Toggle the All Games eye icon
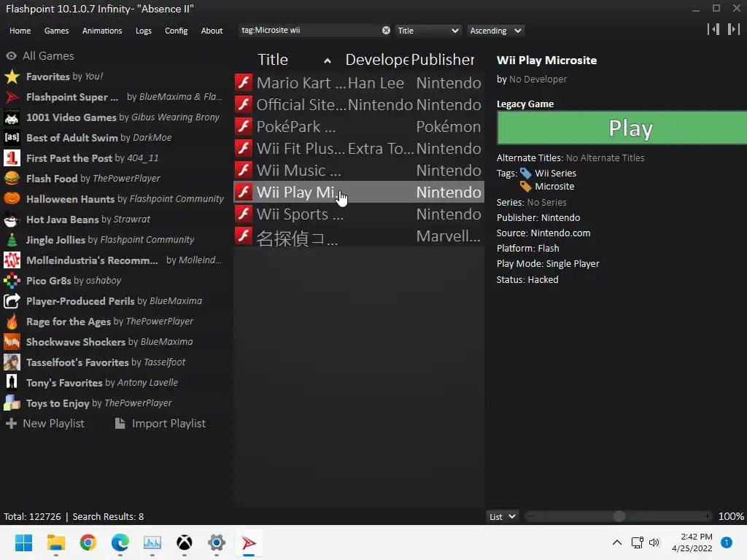This screenshot has height=560, width=747. [x=12, y=56]
